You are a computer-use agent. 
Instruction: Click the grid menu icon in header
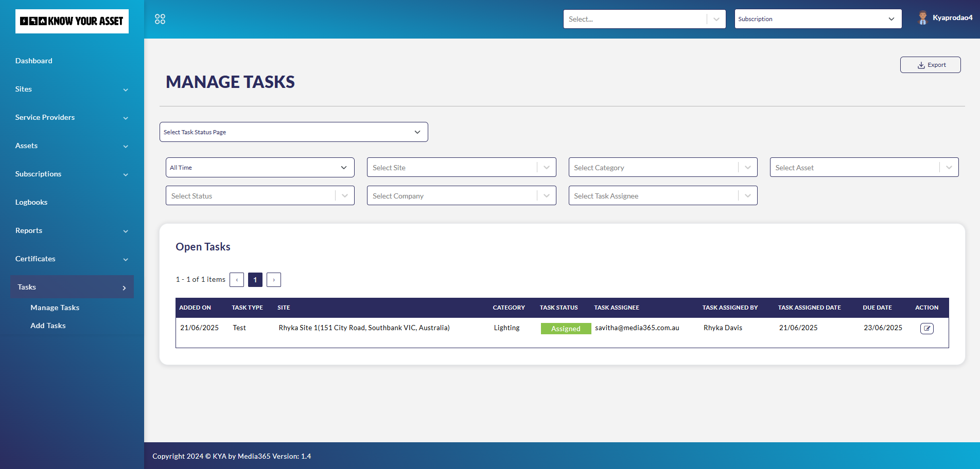(160, 19)
